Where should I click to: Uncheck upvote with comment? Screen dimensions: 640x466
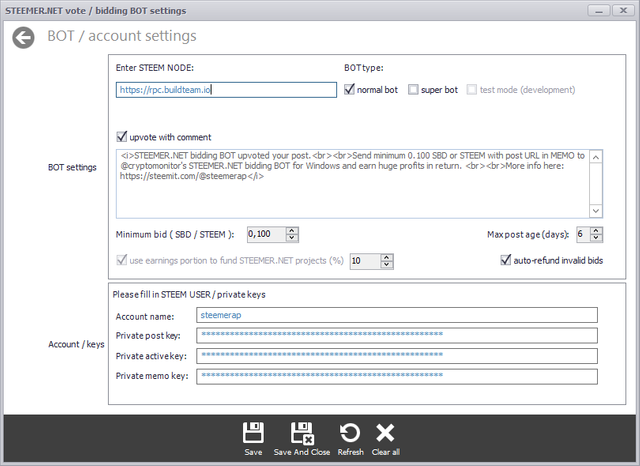tap(122, 137)
